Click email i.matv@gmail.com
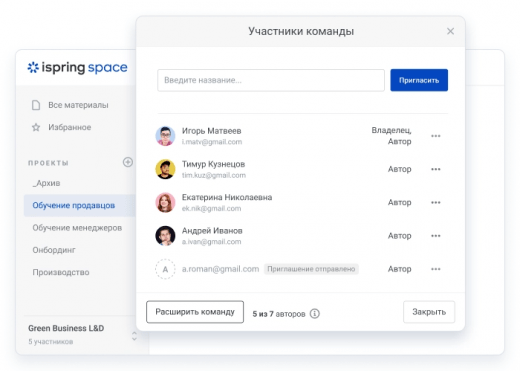520x371 pixels. point(212,142)
